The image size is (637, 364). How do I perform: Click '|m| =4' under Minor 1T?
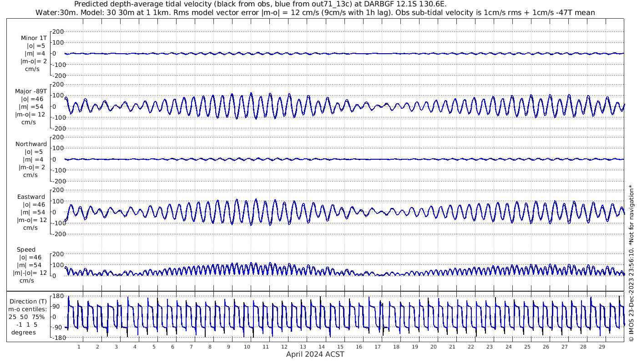[x=35, y=54]
